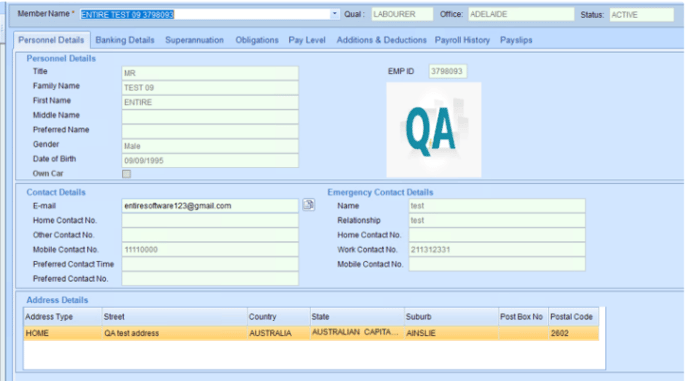The width and height of the screenshot is (688, 381).
Task: Click the Postal Code column header
Action: click(x=573, y=316)
